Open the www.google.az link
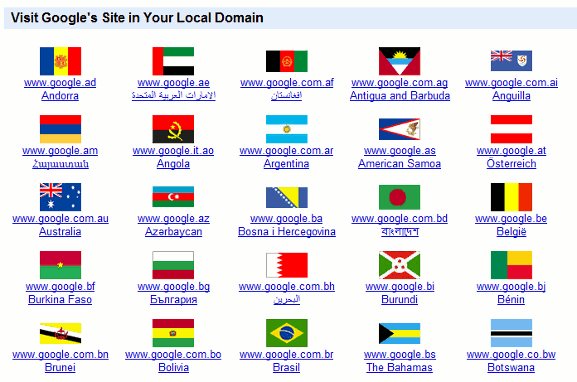The image size is (577, 382). (x=173, y=219)
